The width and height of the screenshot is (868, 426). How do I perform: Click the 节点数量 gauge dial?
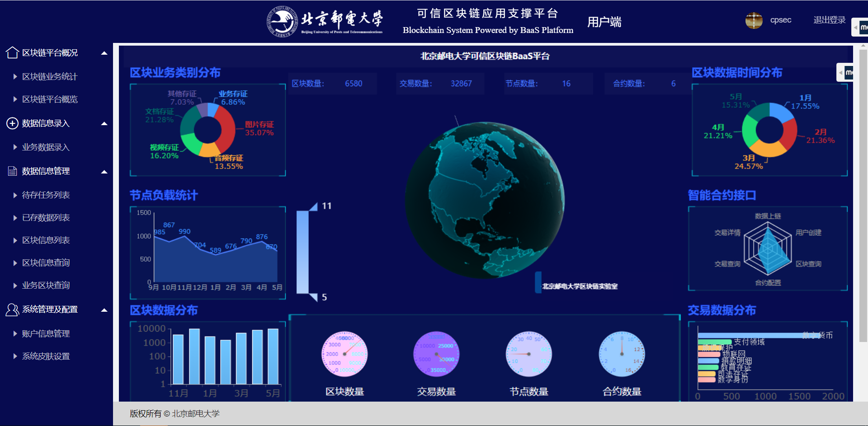(528, 354)
